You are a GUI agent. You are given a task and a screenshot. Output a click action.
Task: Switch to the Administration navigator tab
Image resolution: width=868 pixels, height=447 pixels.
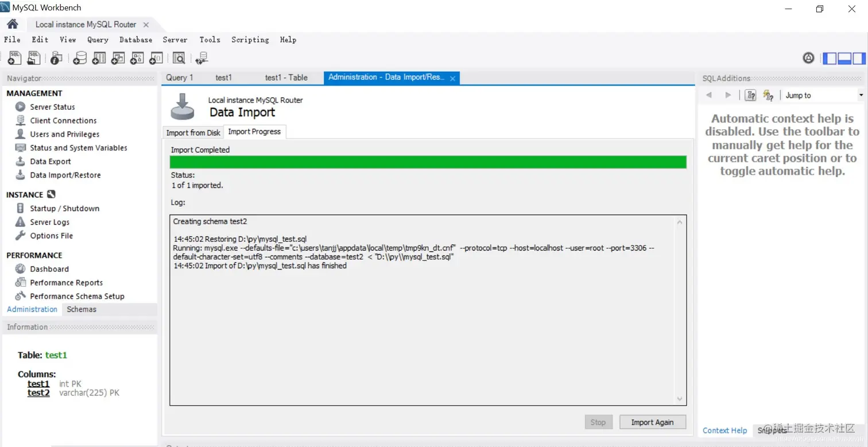coord(32,309)
